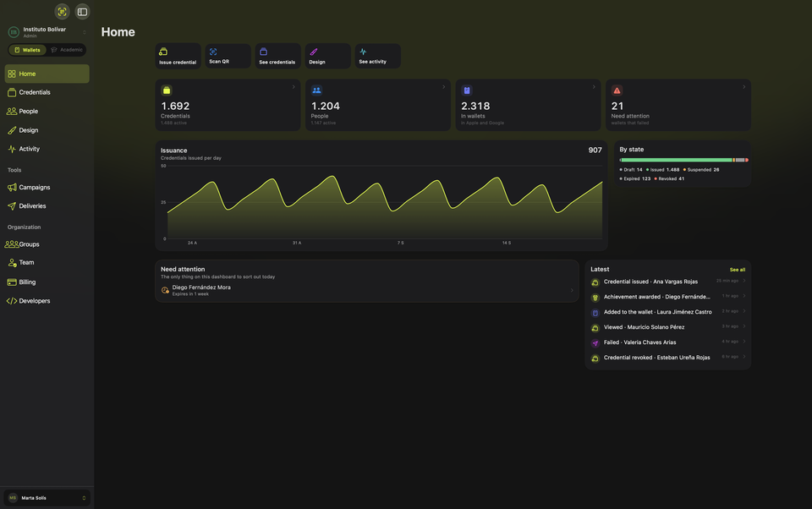Expand the Diego Fernández Mora row chevron
The width and height of the screenshot is (812, 509).
click(x=572, y=291)
